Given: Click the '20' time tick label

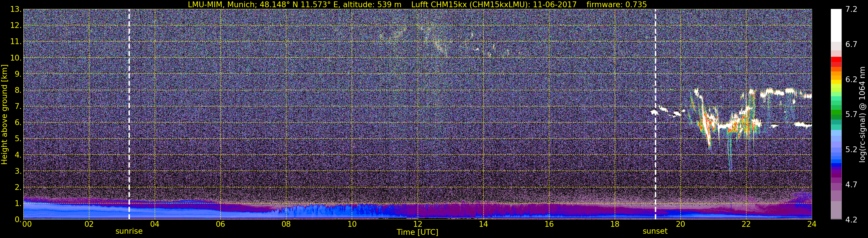Looking at the screenshot, I should 680,224.
